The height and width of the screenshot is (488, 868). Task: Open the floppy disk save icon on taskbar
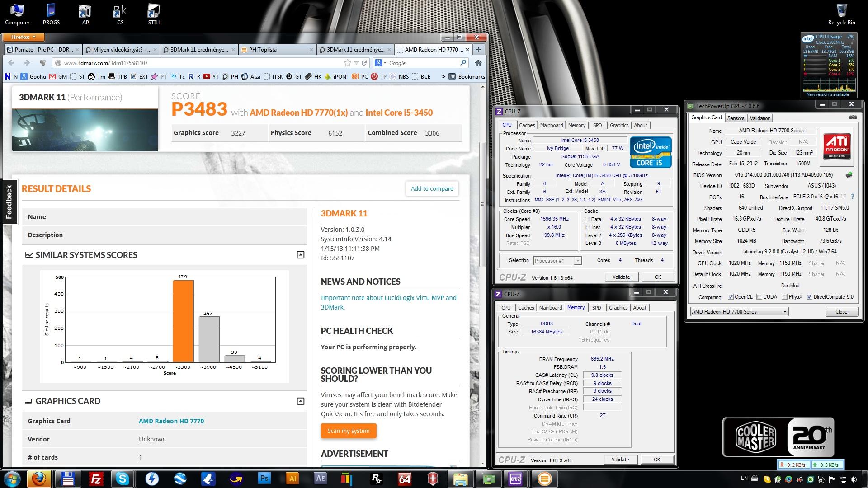point(68,479)
